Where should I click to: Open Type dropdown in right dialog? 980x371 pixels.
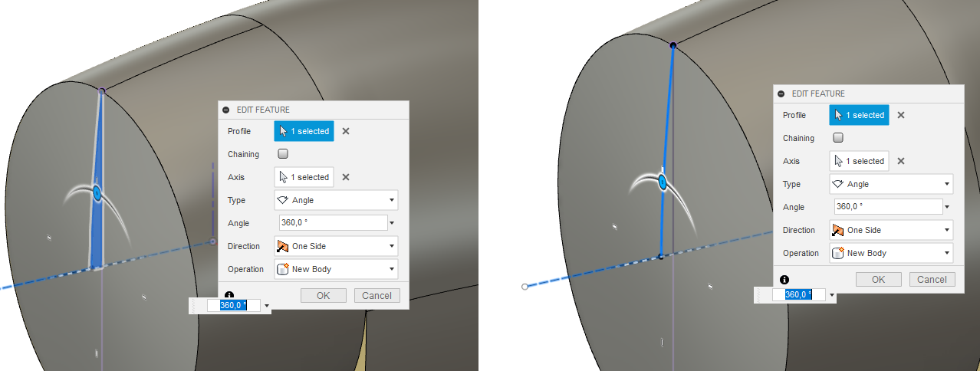point(891,184)
